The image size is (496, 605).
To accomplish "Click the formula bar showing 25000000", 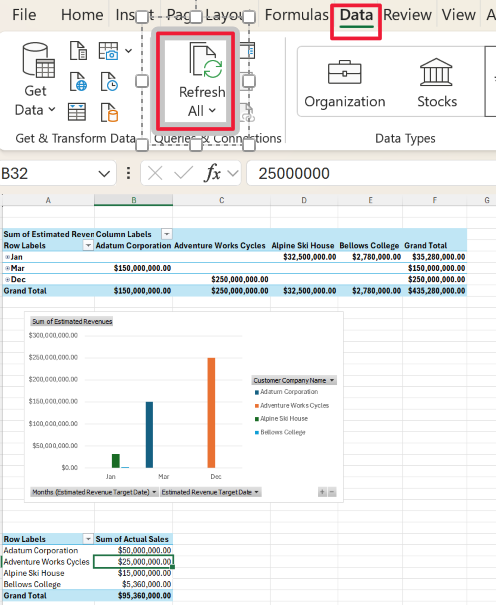I will (371, 174).
